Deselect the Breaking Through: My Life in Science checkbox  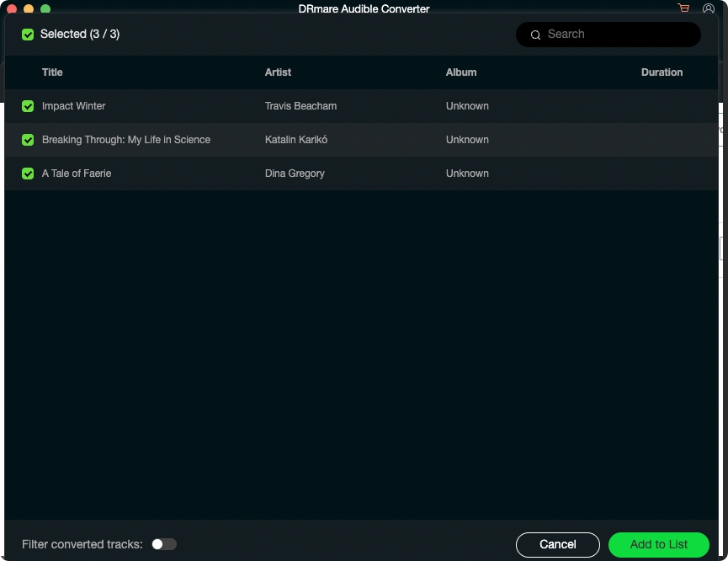click(28, 140)
